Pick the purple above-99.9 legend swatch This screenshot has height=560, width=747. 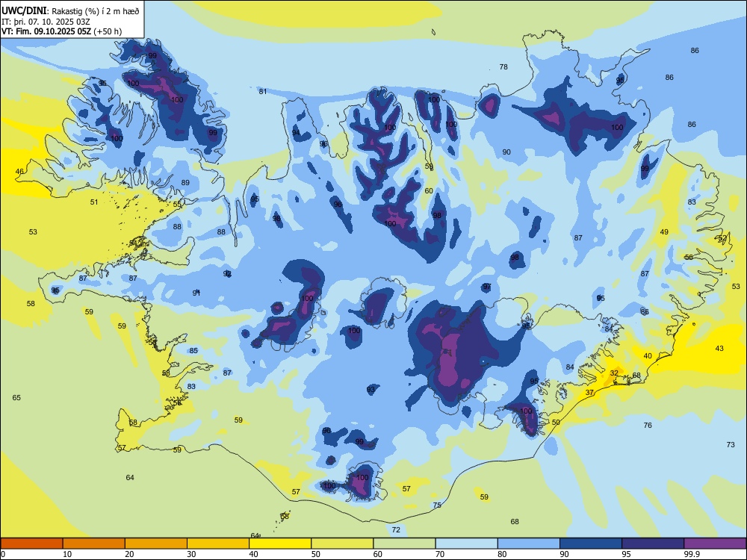coord(715,544)
